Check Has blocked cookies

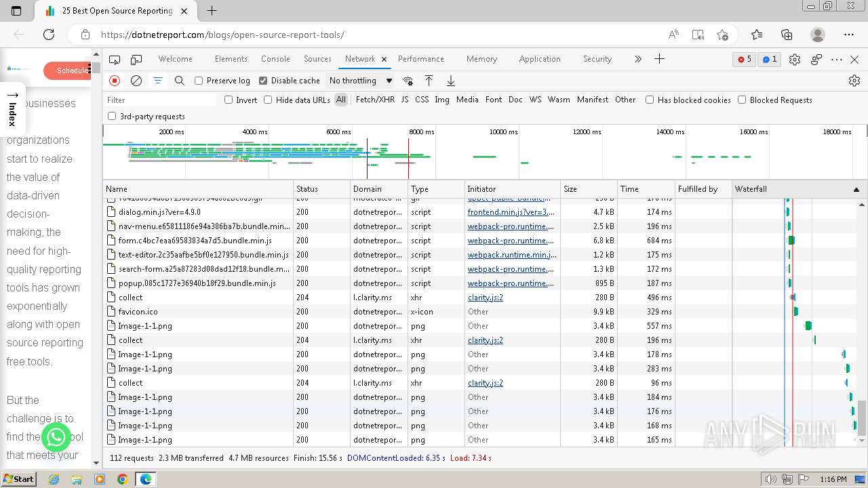(x=650, y=100)
